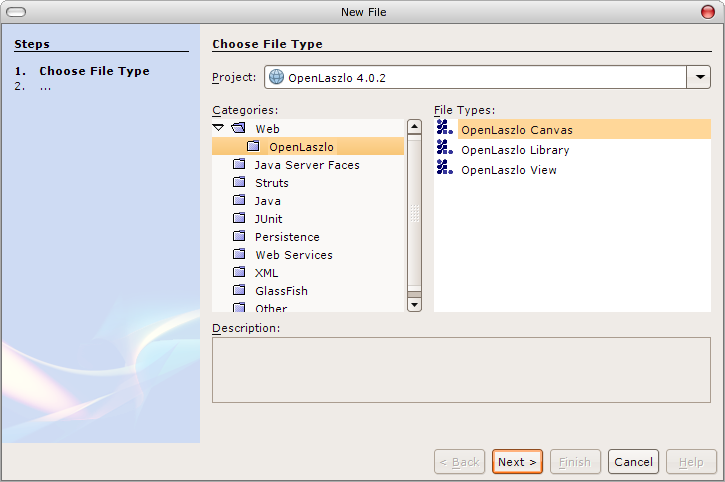Select the OpenLaszlo category

coord(301,147)
